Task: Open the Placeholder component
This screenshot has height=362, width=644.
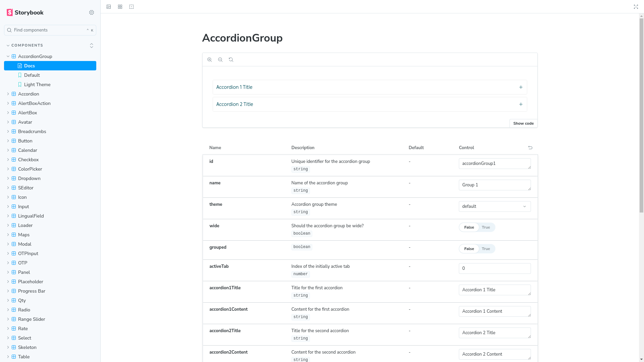Action: pos(50,282)
